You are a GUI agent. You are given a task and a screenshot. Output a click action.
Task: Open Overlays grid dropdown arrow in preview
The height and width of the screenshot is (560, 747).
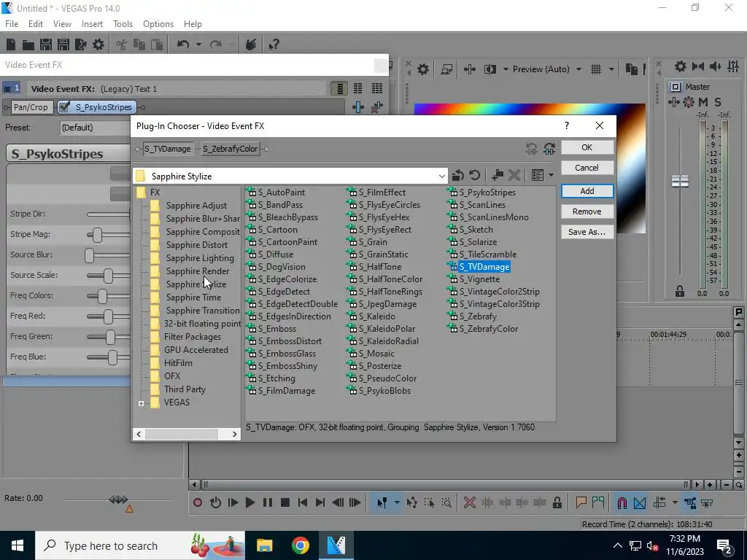(x=611, y=69)
